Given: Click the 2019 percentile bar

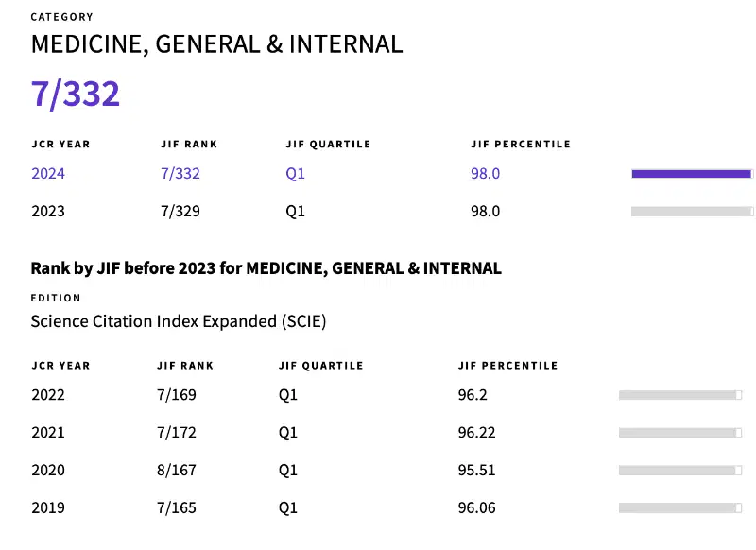Looking at the screenshot, I should pos(680,508).
